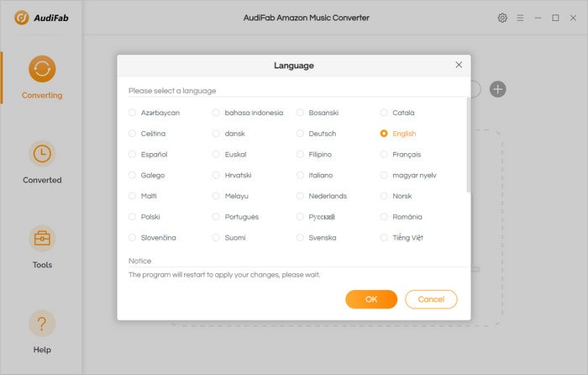Select Melayu radio button
Image resolution: width=588 pixels, height=375 pixels.
[x=216, y=196]
